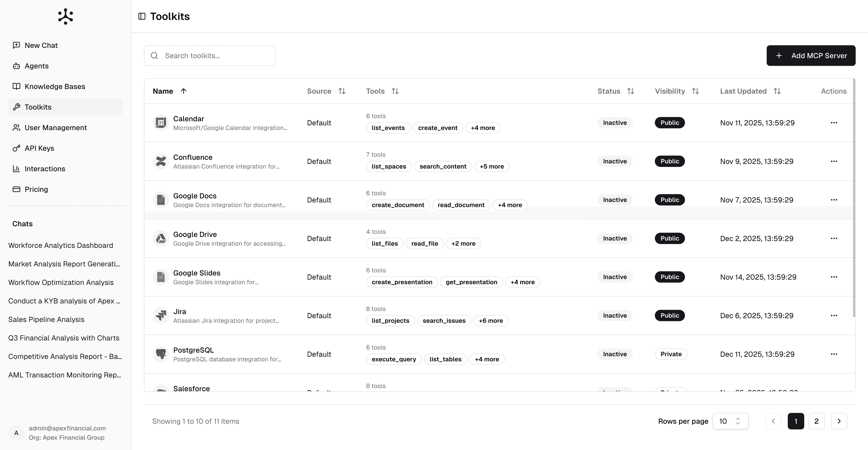Open actions menu for Confluence row
Screen dimensions: 868x450
pyautogui.click(x=834, y=161)
